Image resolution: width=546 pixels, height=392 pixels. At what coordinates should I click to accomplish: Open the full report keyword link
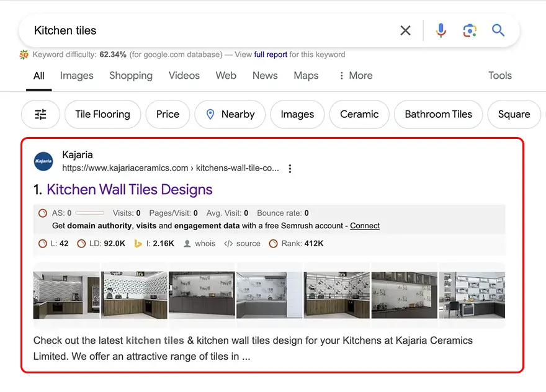(271, 55)
